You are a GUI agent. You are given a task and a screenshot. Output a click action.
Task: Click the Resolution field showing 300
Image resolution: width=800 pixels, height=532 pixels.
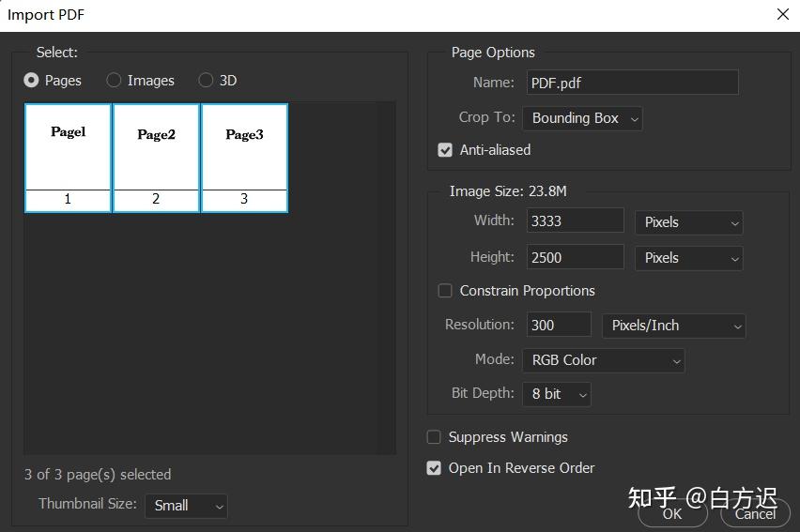[x=559, y=325]
